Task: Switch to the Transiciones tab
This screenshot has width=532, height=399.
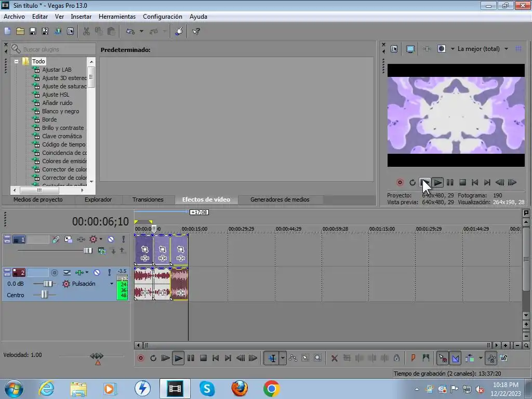Action: [x=148, y=199]
